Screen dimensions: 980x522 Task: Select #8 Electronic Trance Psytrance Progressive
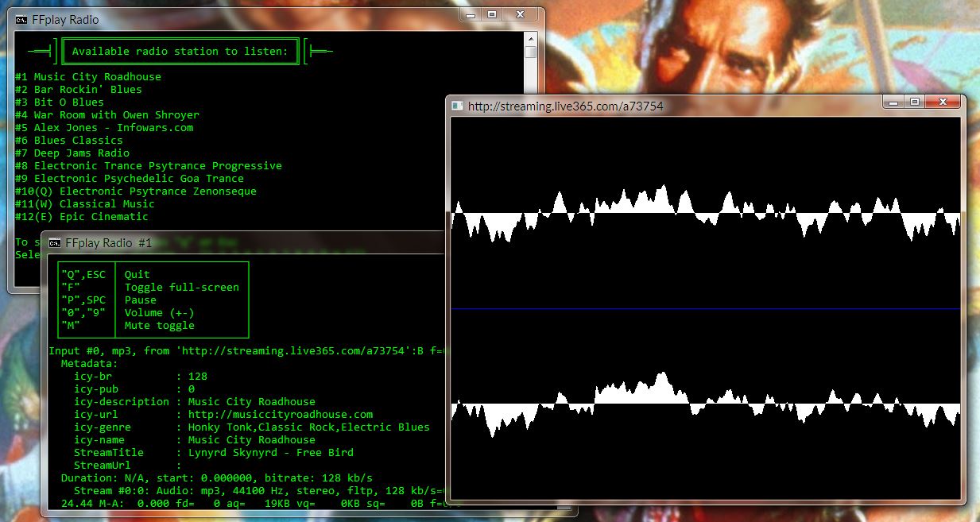[x=149, y=166]
